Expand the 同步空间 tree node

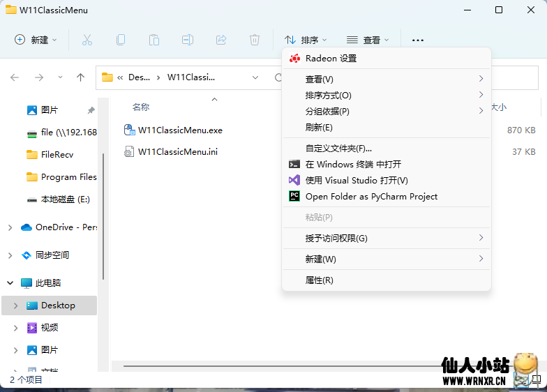[x=10, y=255]
